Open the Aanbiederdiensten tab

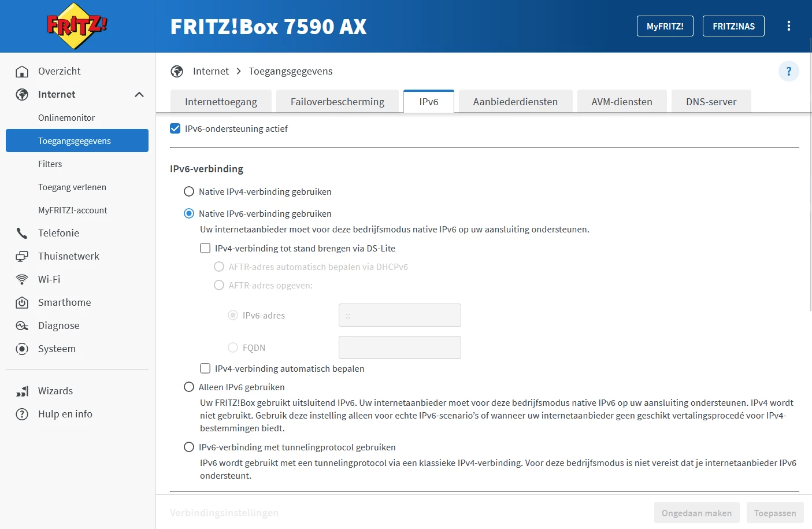point(516,101)
